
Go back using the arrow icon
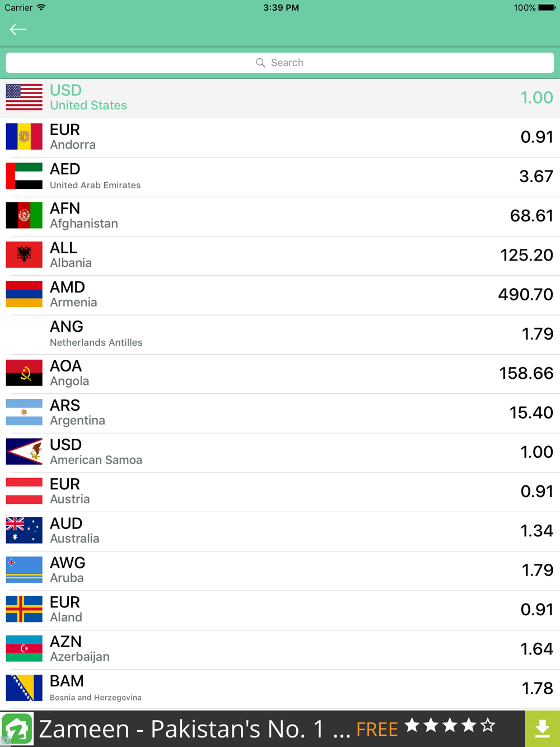click(x=18, y=29)
